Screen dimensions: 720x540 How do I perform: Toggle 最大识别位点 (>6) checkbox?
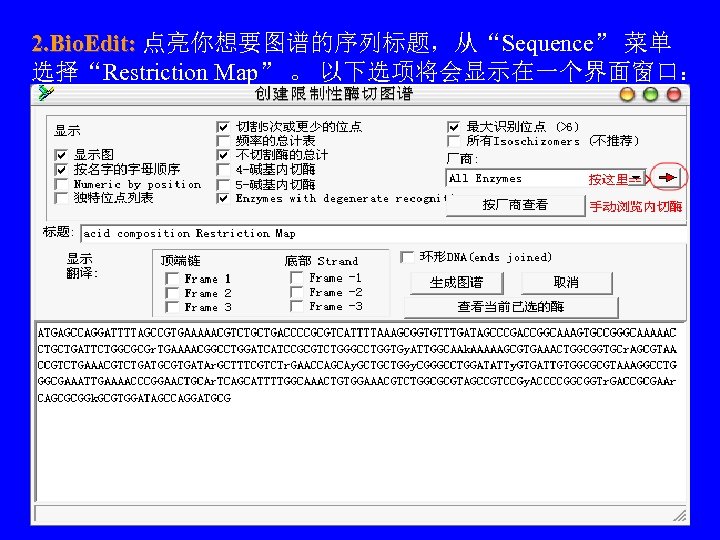pyautogui.click(x=453, y=127)
